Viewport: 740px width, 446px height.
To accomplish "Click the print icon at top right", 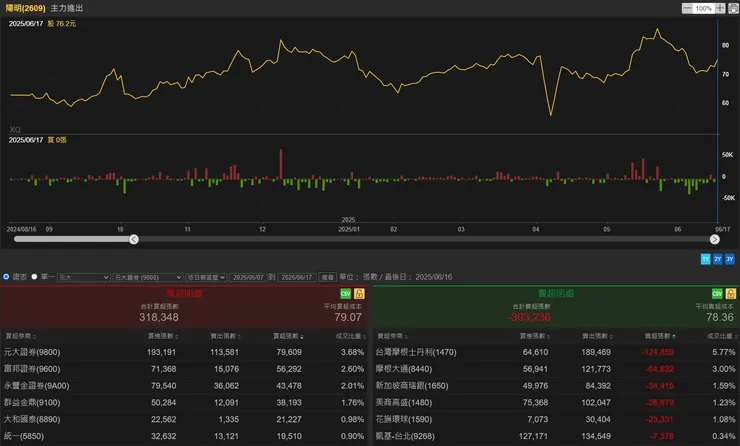I will (733, 8).
